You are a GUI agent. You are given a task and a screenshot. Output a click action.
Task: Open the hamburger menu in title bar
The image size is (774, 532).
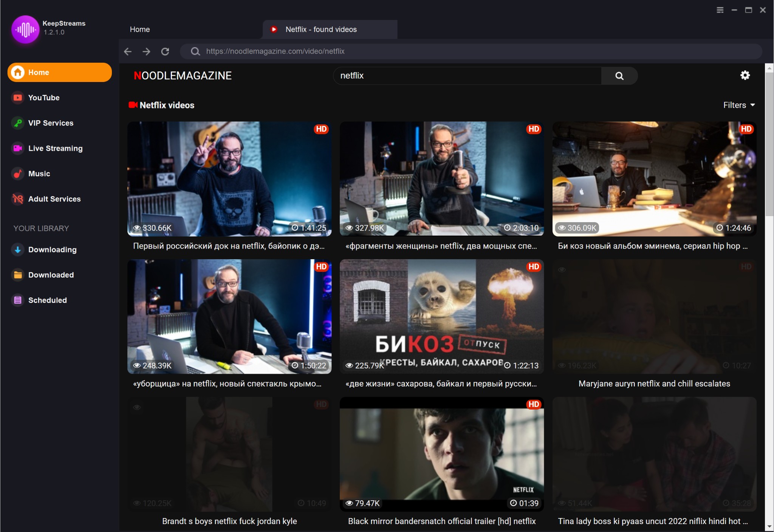[720, 10]
